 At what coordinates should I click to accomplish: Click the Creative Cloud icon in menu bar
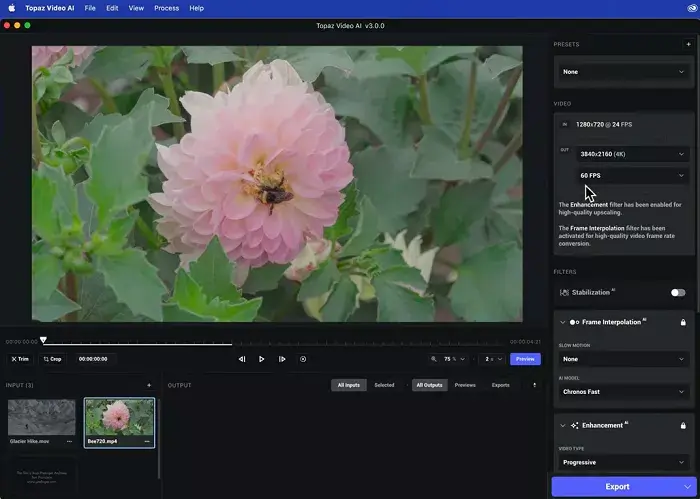click(692, 8)
